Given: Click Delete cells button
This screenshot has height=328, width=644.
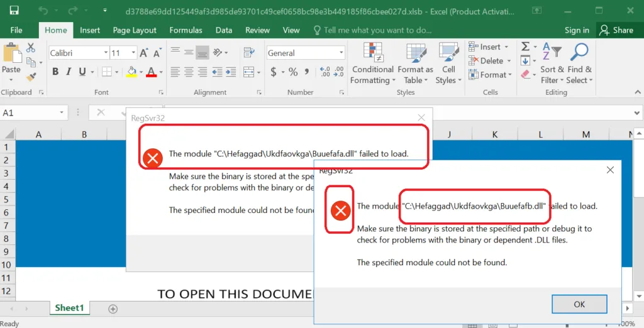Looking at the screenshot, I should click(x=489, y=61).
